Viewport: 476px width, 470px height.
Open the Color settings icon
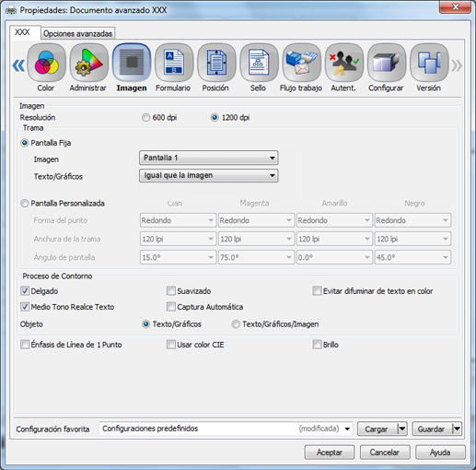click(x=47, y=63)
